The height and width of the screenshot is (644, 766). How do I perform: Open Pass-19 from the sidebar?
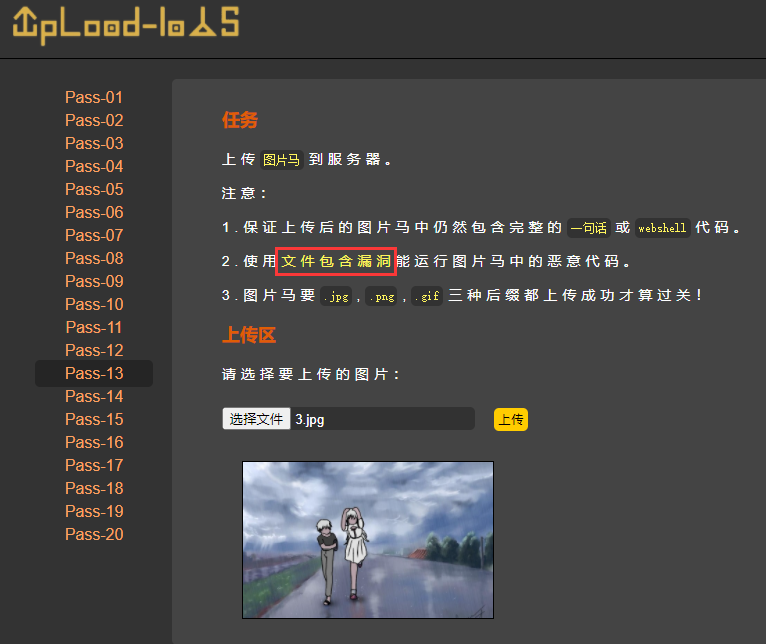click(x=94, y=511)
